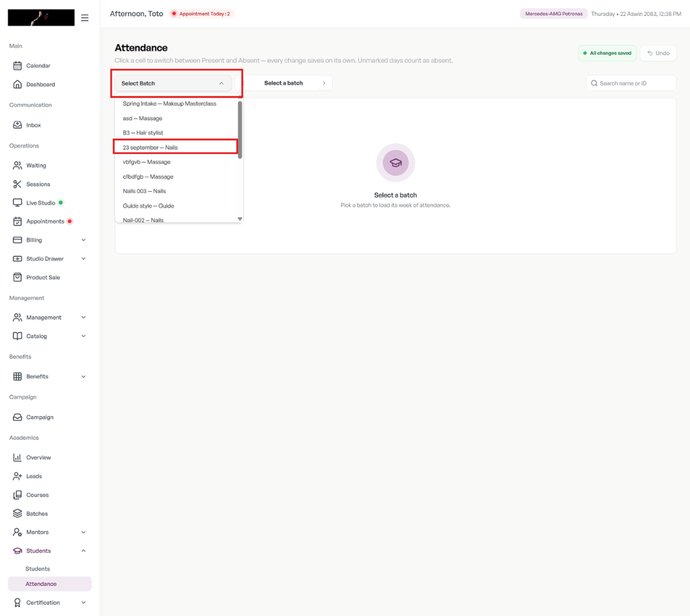Click the Undo arrow icon

[x=650, y=53]
